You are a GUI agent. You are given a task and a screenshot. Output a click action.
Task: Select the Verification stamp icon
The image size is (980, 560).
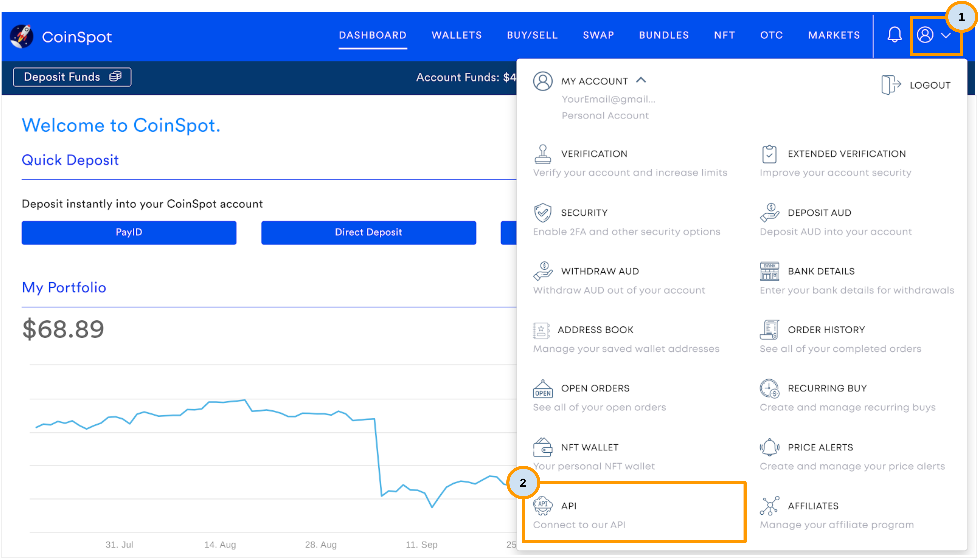point(543,154)
